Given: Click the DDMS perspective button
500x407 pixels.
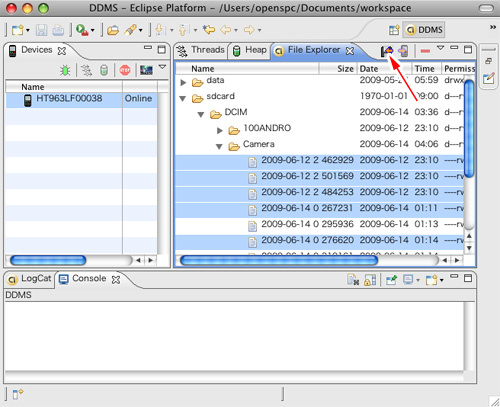Looking at the screenshot, I should pos(424,30).
